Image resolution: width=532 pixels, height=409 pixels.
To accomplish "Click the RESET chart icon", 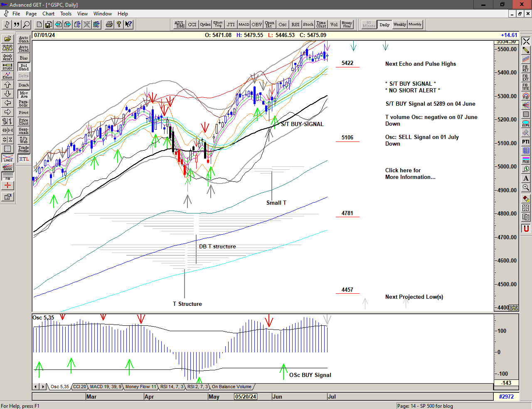I will pyautogui.click(x=7, y=57).
